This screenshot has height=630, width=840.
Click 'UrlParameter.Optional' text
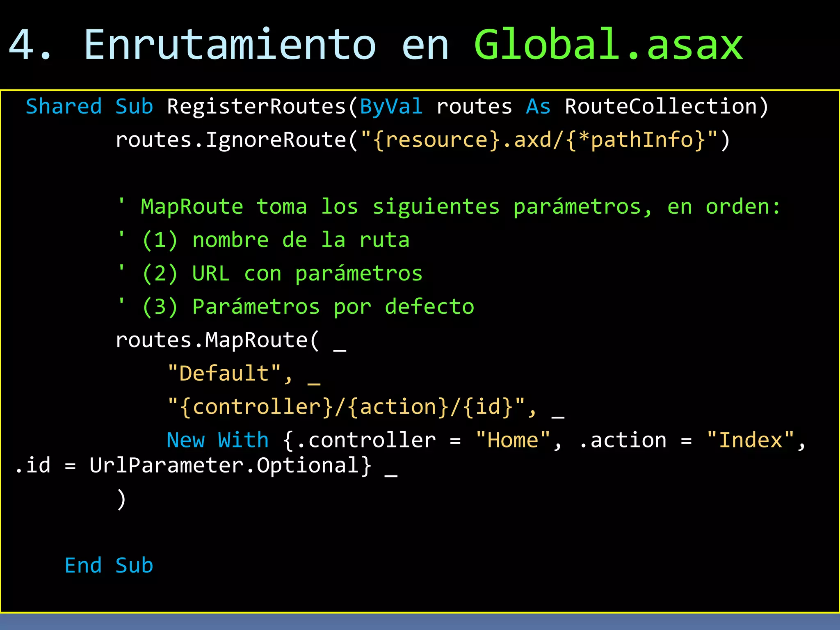point(225,466)
